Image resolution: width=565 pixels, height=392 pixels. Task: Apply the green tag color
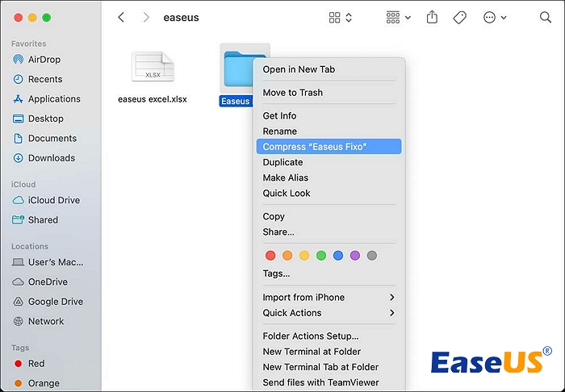click(321, 256)
